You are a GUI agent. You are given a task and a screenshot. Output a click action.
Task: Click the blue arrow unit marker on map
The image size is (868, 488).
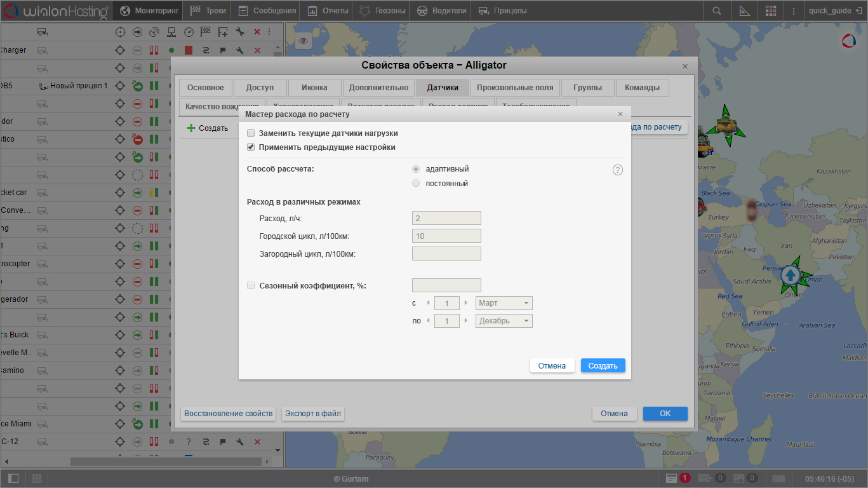pos(790,275)
